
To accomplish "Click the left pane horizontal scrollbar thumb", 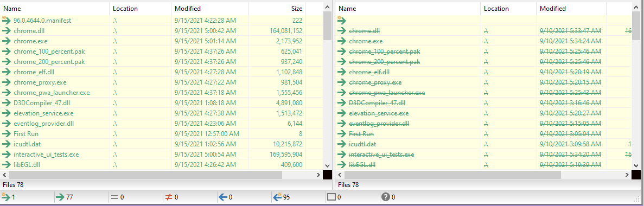I will pos(145,175).
